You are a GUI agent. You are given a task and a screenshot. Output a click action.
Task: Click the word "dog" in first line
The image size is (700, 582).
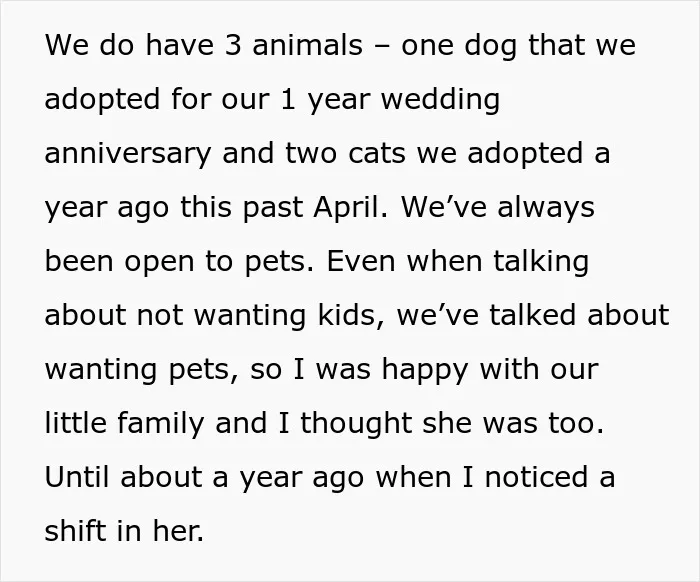click(x=490, y=46)
